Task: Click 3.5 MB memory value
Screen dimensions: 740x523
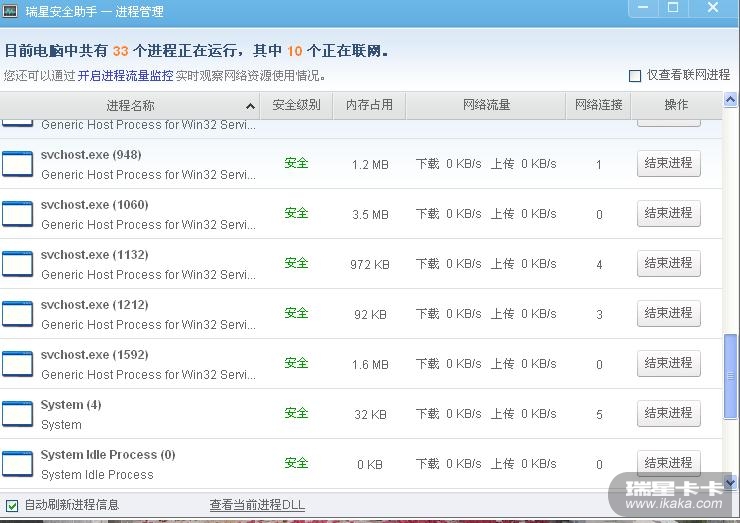Action: 370,215
